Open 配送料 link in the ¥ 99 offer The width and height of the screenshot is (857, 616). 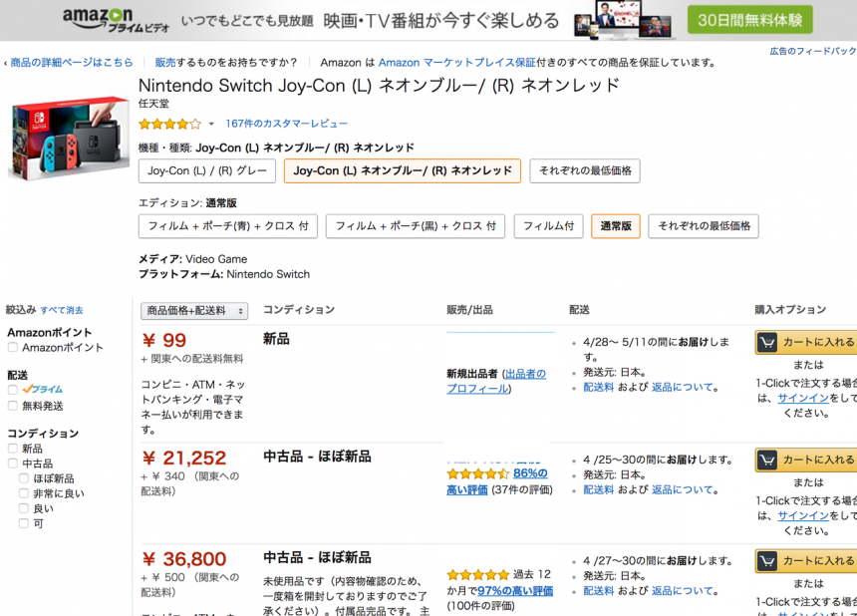pyautogui.click(x=599, y=388)
